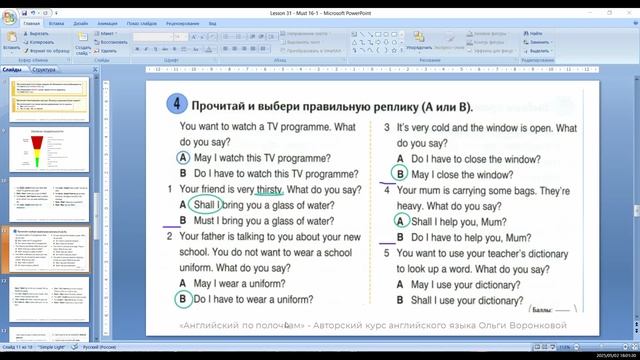Open the Заменить replace dropdown
This screenshot has width=640, height=360.
538,42
